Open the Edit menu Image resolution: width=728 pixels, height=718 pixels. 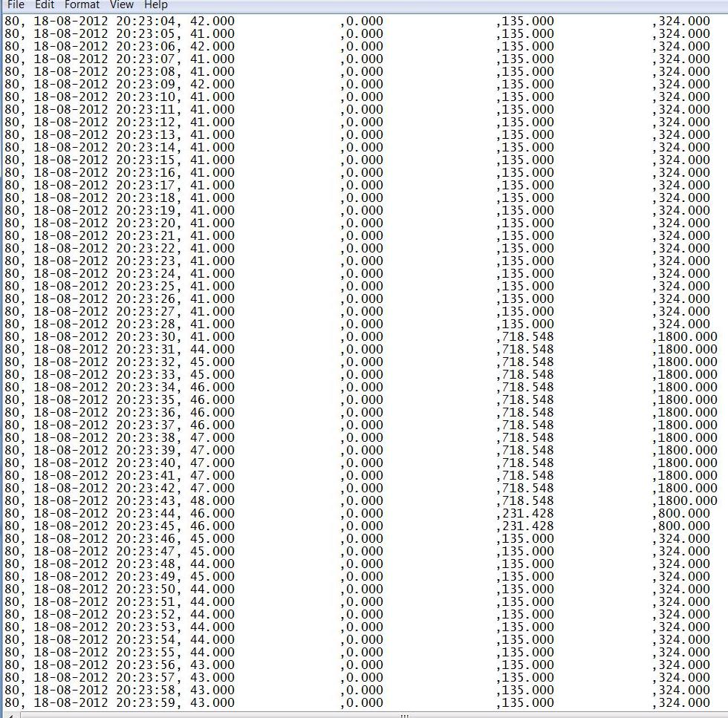[x=45, y=4]
